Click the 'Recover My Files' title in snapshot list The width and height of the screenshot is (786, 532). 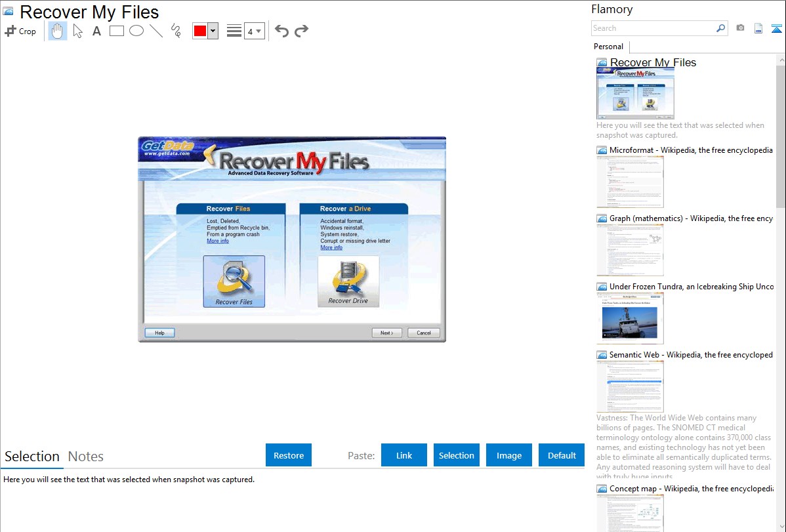coord(653,63)
